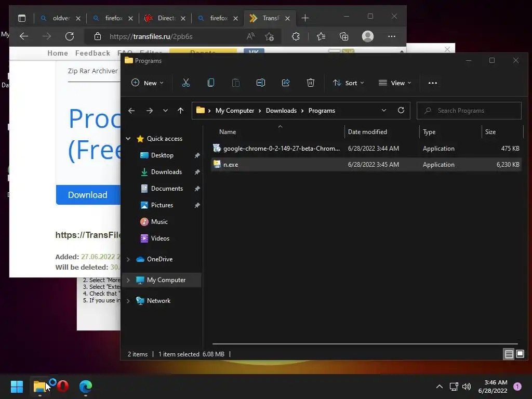This screenshot has width=532, height=399.
Task: Open the View dropdown in Explorer
Action: click(x=395, y=83)
